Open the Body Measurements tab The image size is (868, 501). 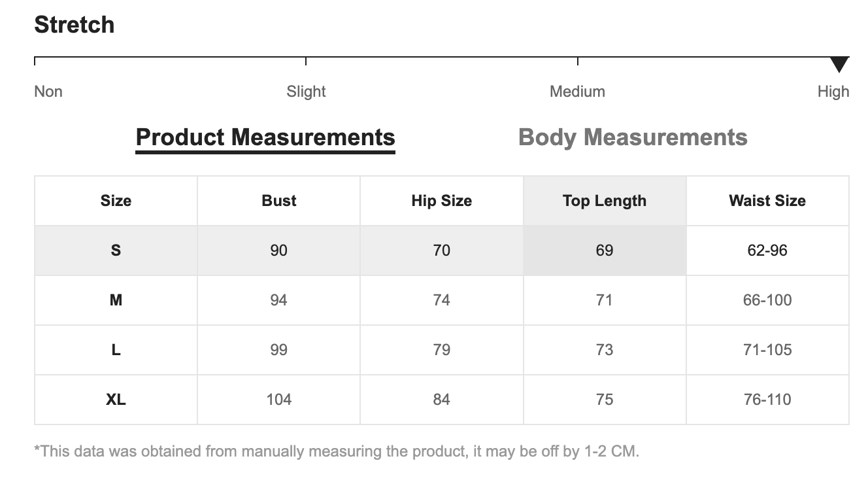(x=632, y=137)
